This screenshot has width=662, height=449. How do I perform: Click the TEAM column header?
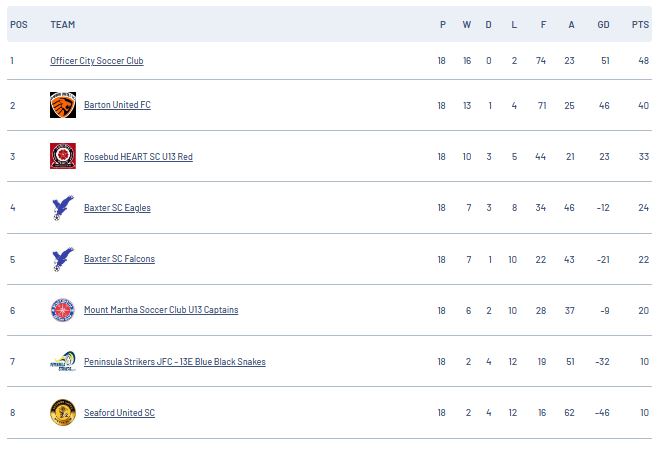62,24
